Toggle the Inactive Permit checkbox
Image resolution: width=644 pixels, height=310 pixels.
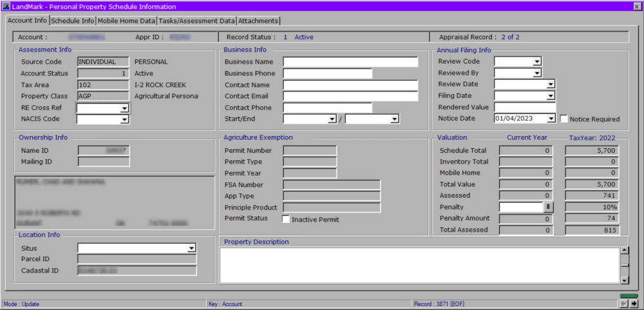pyautogui.click(x=286, y=219)
